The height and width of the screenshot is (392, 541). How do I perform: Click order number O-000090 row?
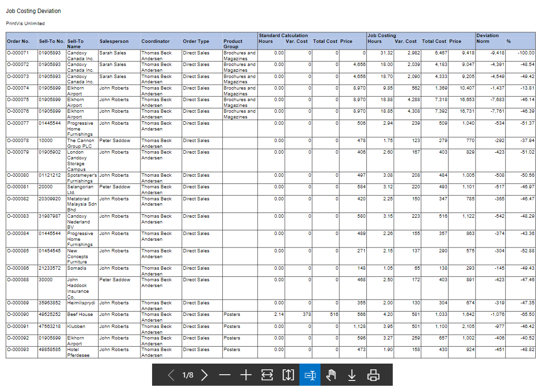point(18,314)
